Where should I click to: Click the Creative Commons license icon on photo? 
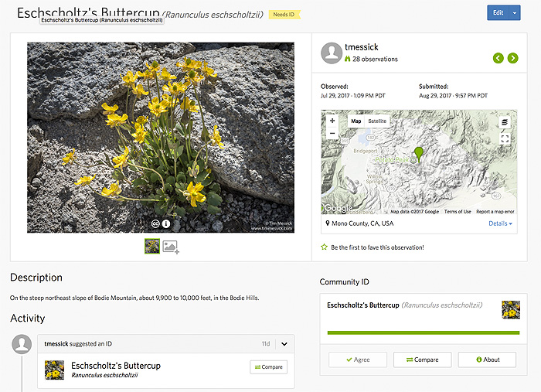pyautogui.click(x=155, y=223)
